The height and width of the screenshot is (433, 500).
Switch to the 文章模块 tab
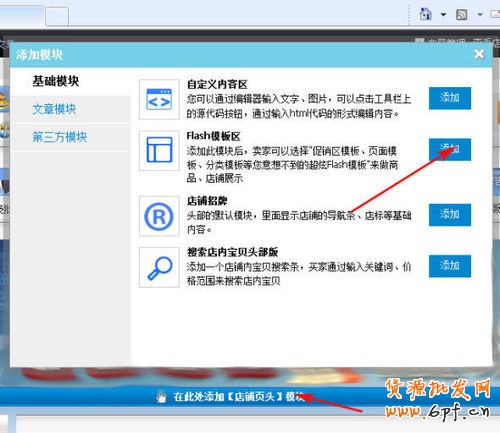[54, 109]
